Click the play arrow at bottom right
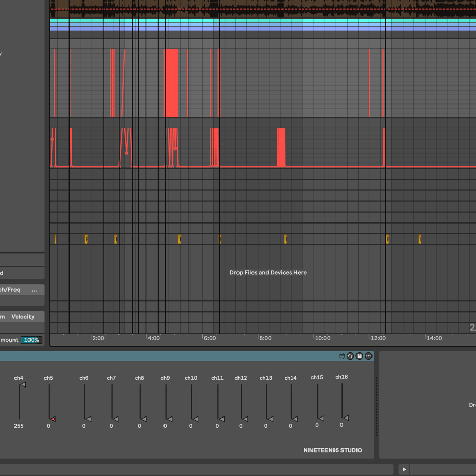The width and height of the screenshot is (476, 476). pyautogui.click(x=404, y=469)
